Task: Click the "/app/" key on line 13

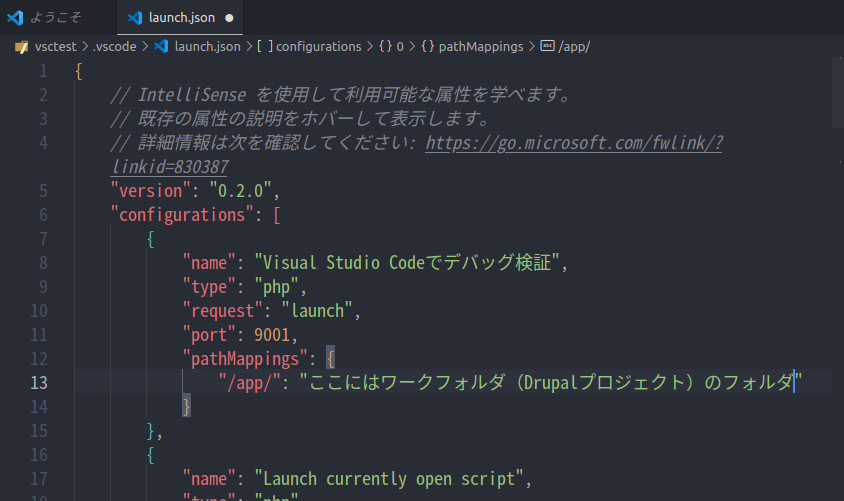Action: pos(250,383)
